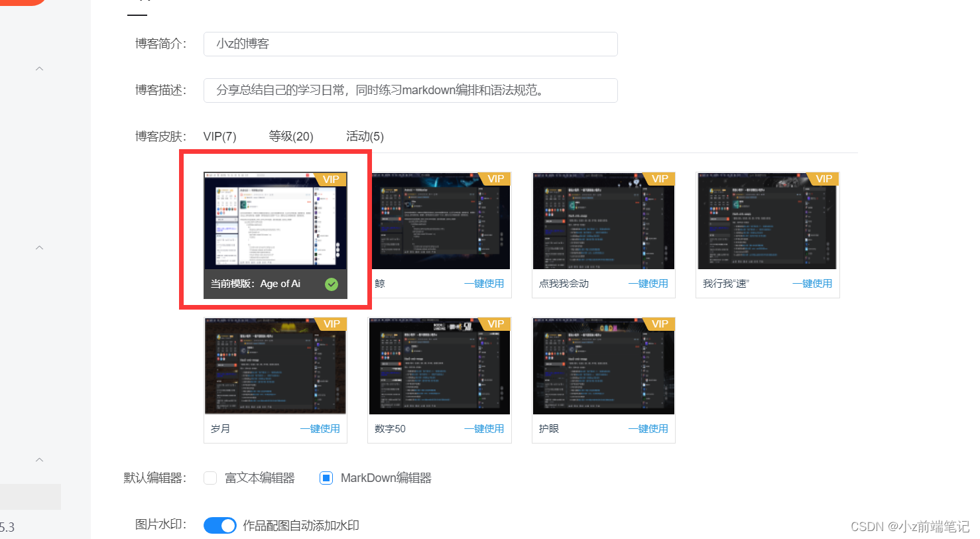Click the VIP badge on the 岁月 skin
This screenshot has height=539, width=980.
pos(332,324)
